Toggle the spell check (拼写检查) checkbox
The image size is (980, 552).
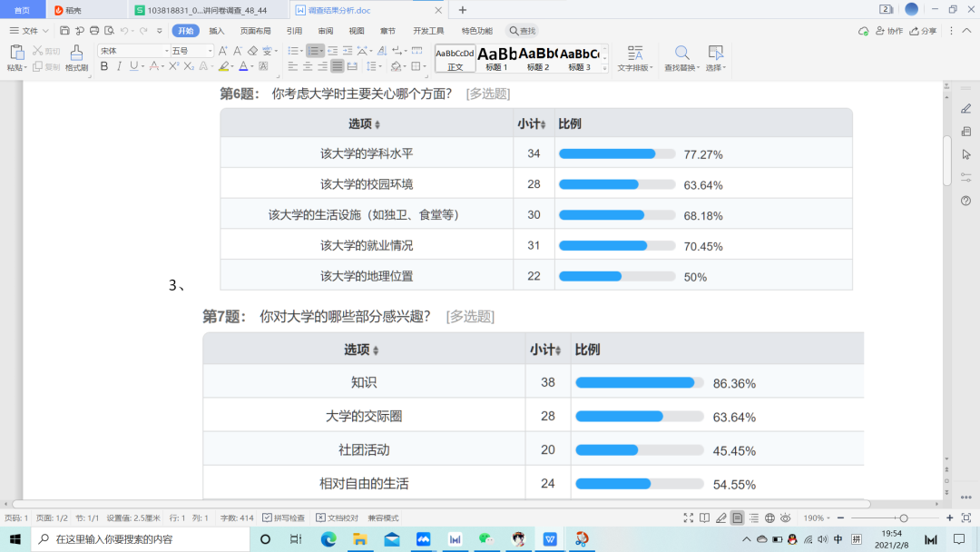267,517
